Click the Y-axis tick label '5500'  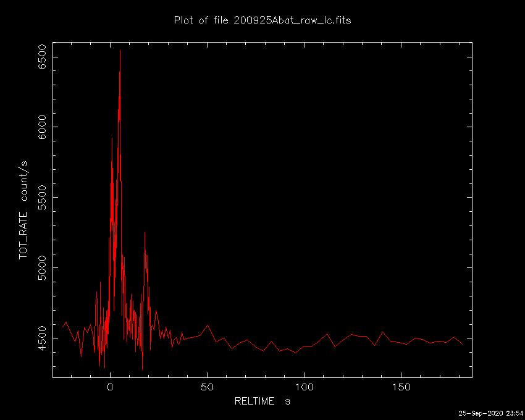pyautogui.click(x=42, y=197)
